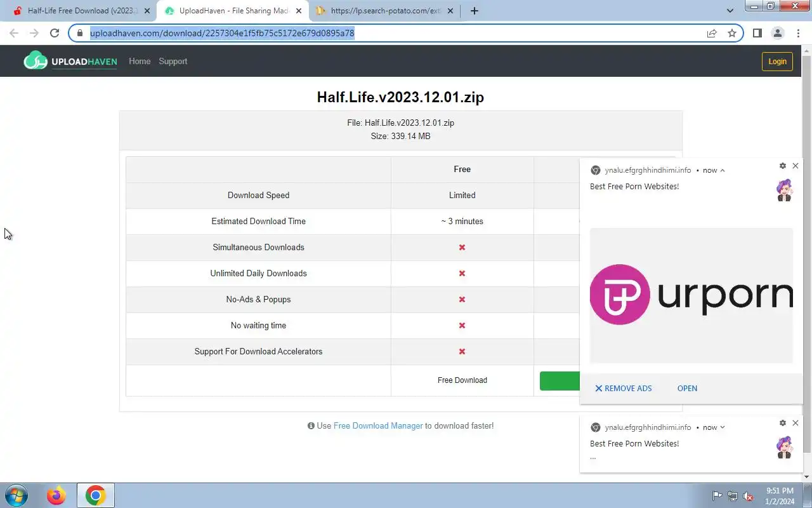Dismiss the bottom notification with X

[796, 423]
